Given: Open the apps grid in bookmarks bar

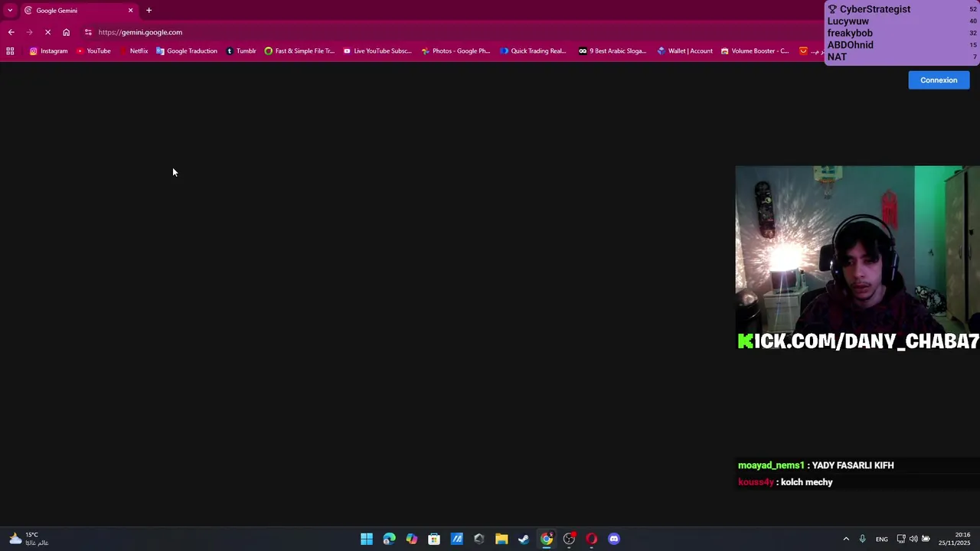Looking at the screenshot, I should pyautogui.click(x=10, y=51).
